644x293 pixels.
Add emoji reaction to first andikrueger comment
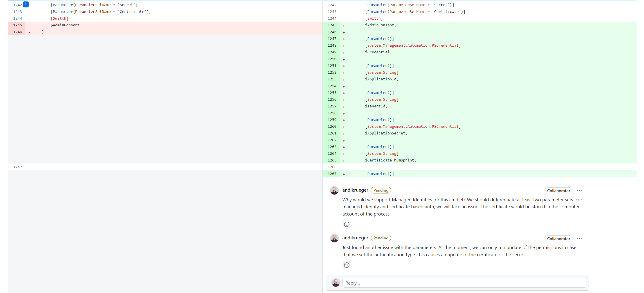[347, 224]
